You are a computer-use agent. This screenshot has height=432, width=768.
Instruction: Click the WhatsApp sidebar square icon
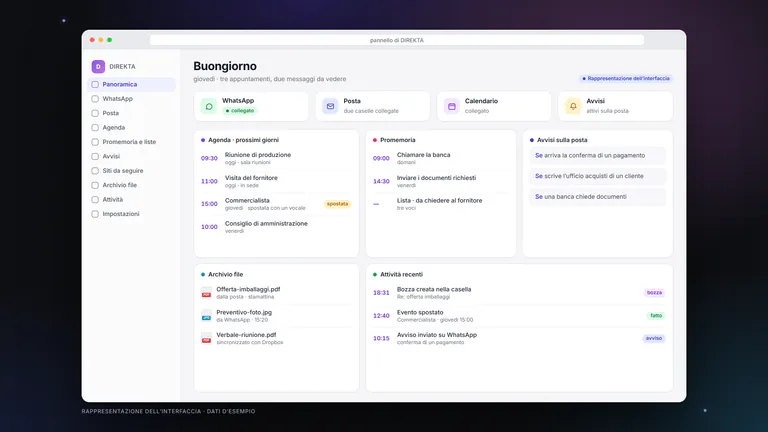[x=95, y=98]
